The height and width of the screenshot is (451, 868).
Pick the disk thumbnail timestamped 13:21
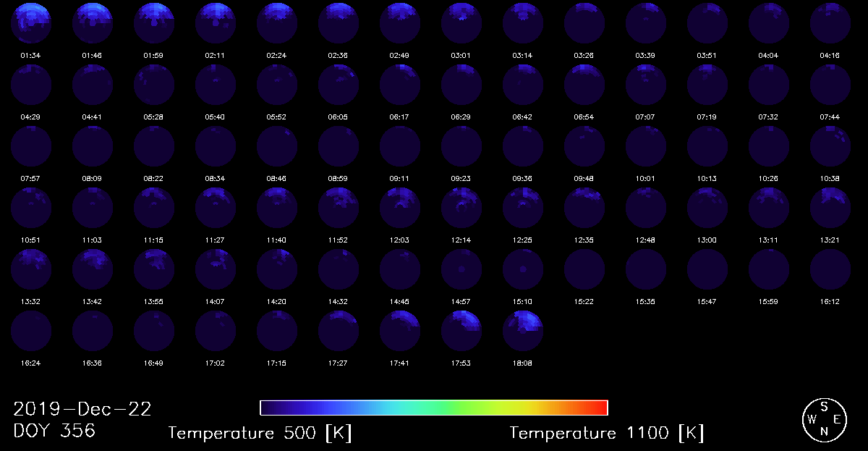(830, 208)
